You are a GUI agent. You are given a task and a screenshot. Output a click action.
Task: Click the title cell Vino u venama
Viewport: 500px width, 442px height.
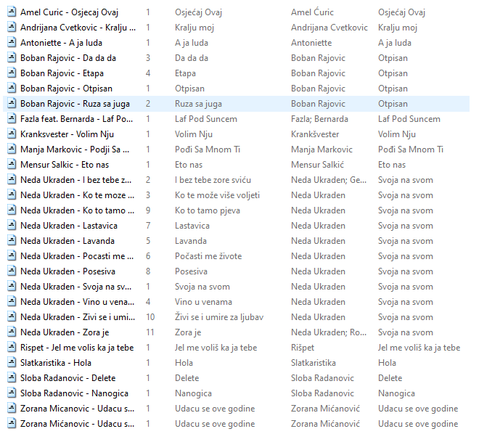203,302
